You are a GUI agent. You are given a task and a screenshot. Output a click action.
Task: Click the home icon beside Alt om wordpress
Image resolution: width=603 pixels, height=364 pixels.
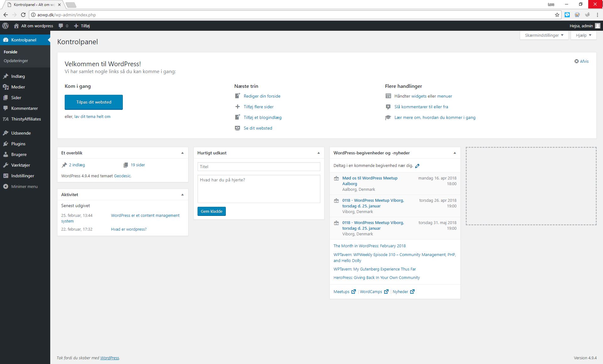coord(16,26)
